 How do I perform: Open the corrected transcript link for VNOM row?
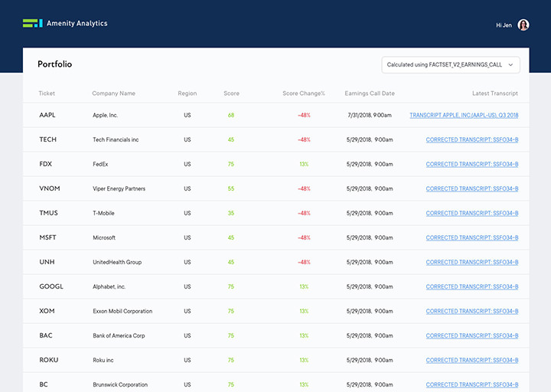click(472, 189)
